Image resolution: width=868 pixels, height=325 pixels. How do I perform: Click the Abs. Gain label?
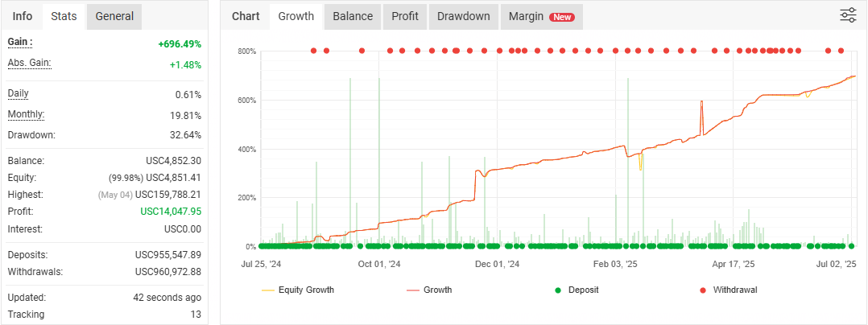click(x=29, y=63)
